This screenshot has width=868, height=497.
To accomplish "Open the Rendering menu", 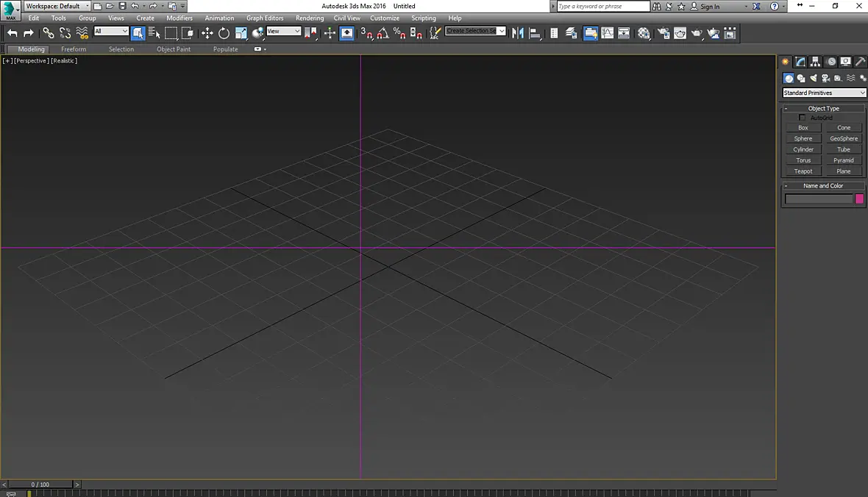I will 310,18.
